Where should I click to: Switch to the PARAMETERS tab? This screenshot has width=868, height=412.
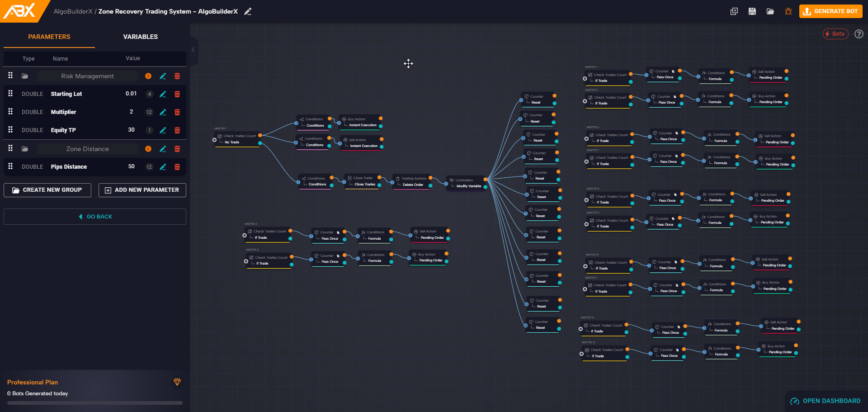(49, 37)
